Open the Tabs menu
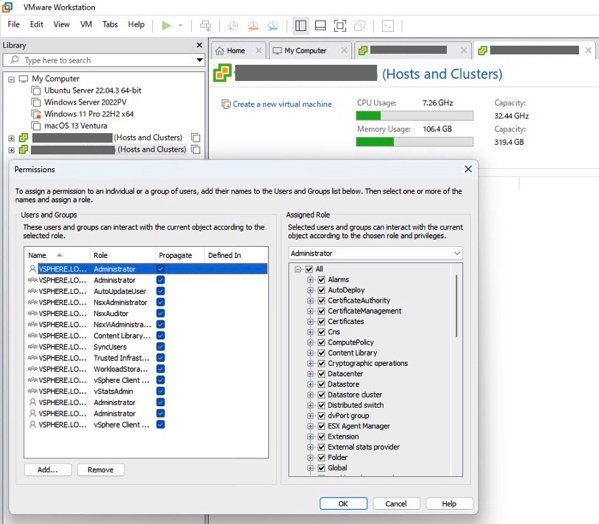This screenshot has height=524, width=599. (x=110, y=24)
